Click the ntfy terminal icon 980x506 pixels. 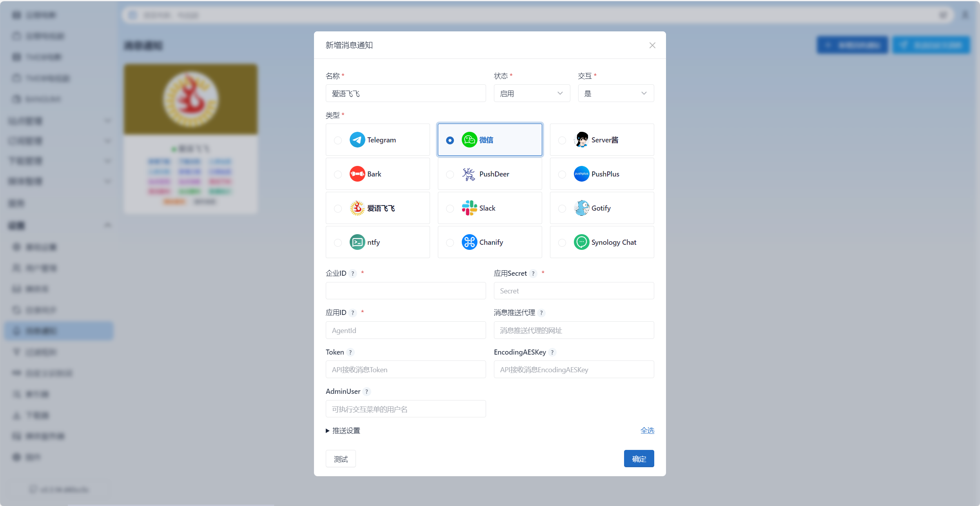click(x=357, y=242)
